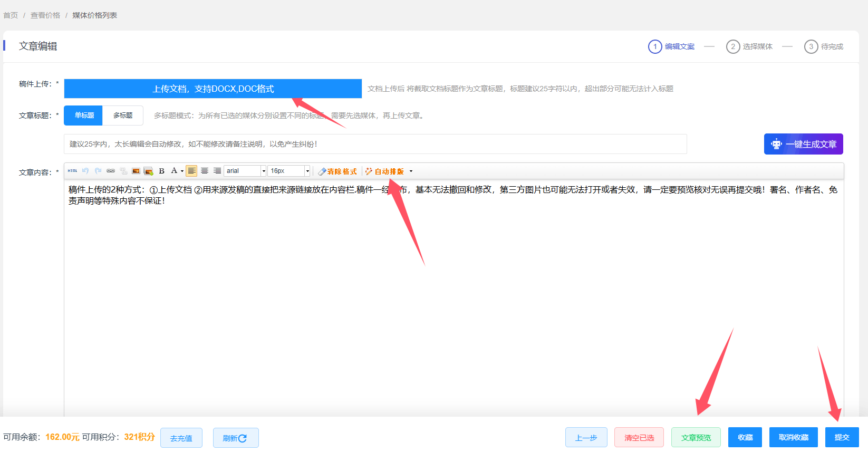Click the HTML source mode icon
Image resolution: width=868 pixels, height=452 pixels.
pyautogui.click(x=72, y=171)
